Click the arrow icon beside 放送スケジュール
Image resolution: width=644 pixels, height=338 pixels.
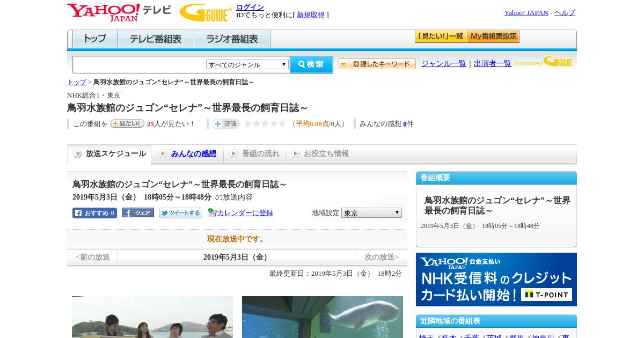pos(78,154)
